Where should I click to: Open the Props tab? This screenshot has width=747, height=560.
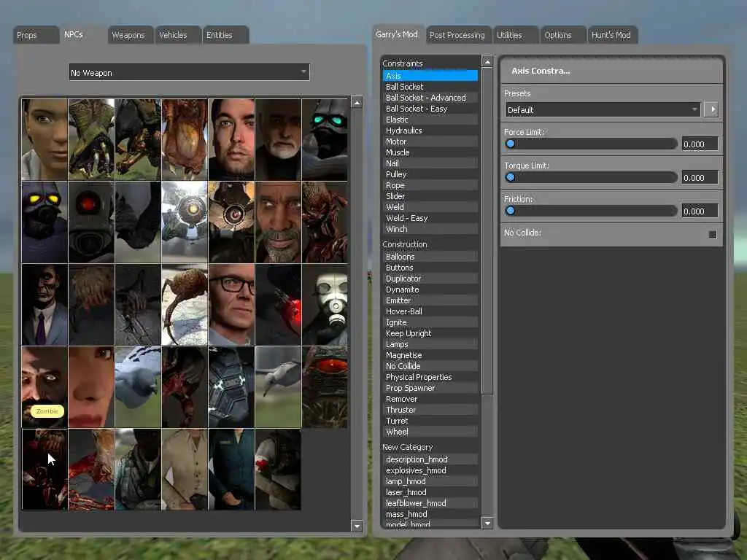point(36,35)
